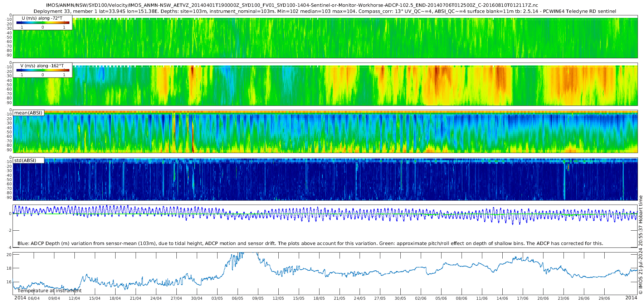Click the 21/04 date tick label
This screenshot has height=304, width=644.
136,298
